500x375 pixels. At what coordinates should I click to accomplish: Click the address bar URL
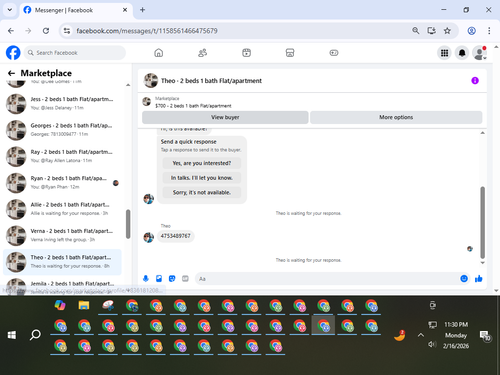coord(147,31)
